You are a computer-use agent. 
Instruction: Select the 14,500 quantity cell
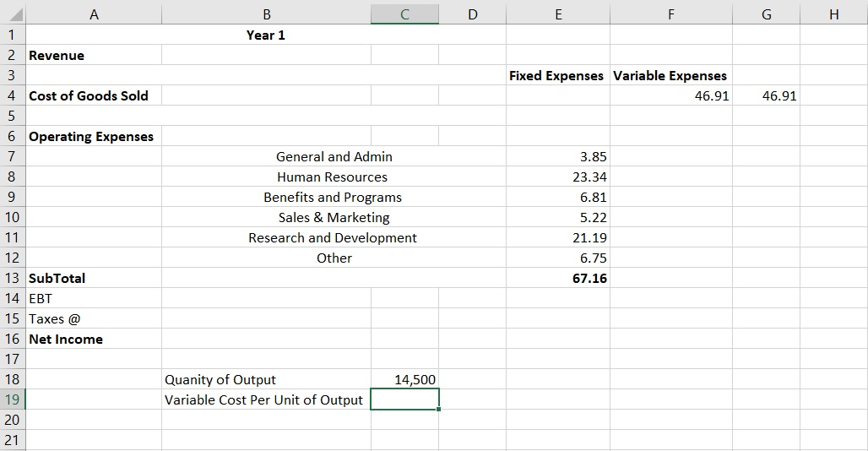(x=404, y=379)
